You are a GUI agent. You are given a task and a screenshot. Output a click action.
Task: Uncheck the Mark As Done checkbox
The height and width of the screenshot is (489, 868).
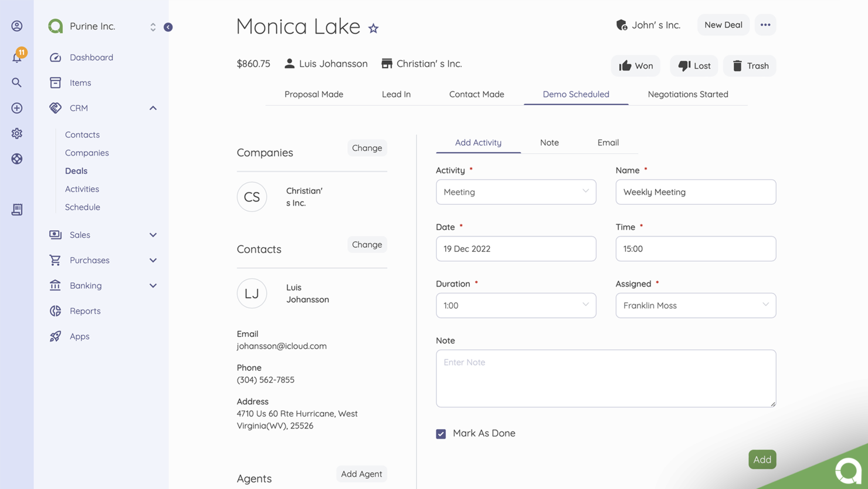(441, 434)
